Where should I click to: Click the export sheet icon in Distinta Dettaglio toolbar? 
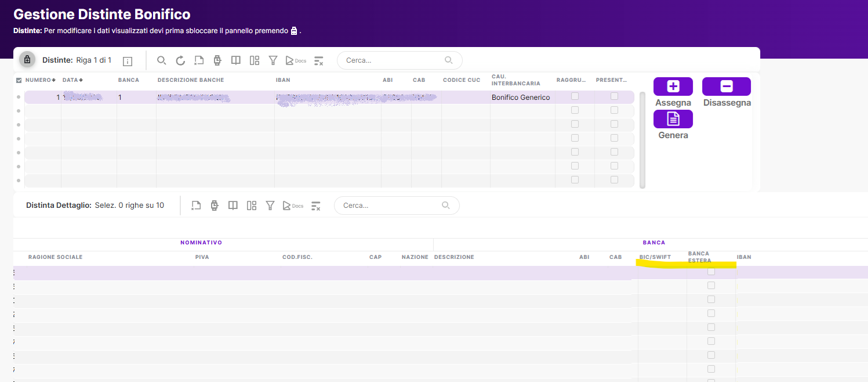click(x=196, y=206)
